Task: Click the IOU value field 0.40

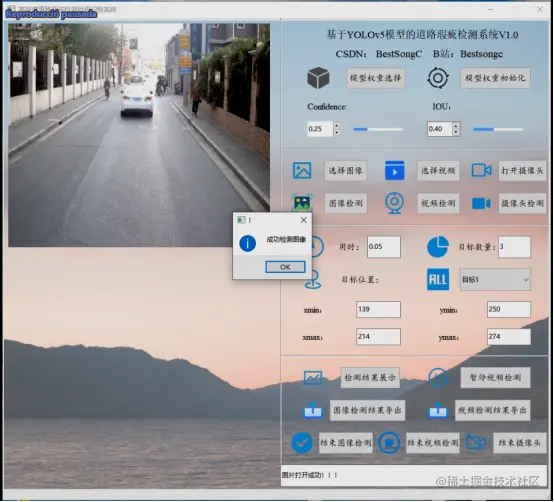Action: pos(440,129)
